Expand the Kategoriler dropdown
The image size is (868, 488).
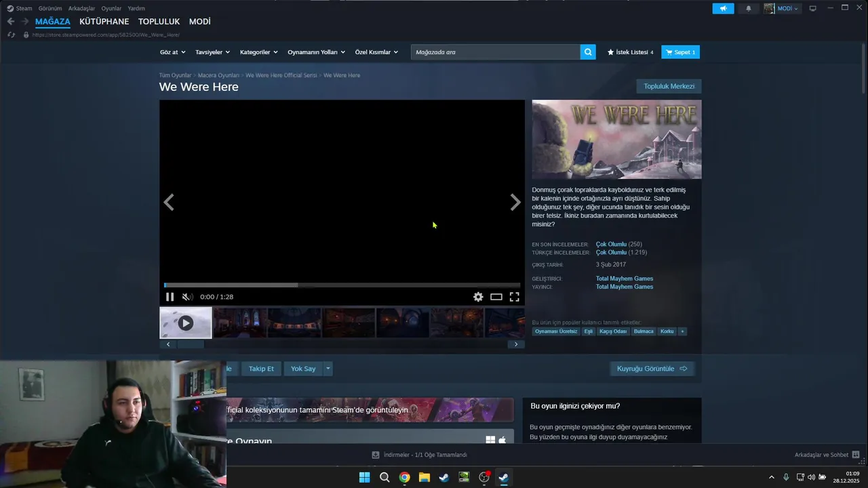(259, 52)
